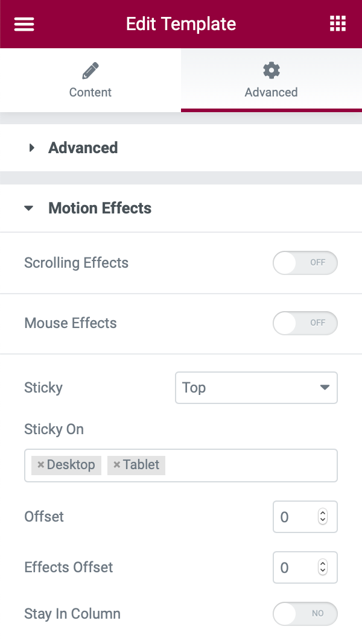Click the Motion Effects section heading
This screenshot has height=644, width=362.
[x=100, y=209]
